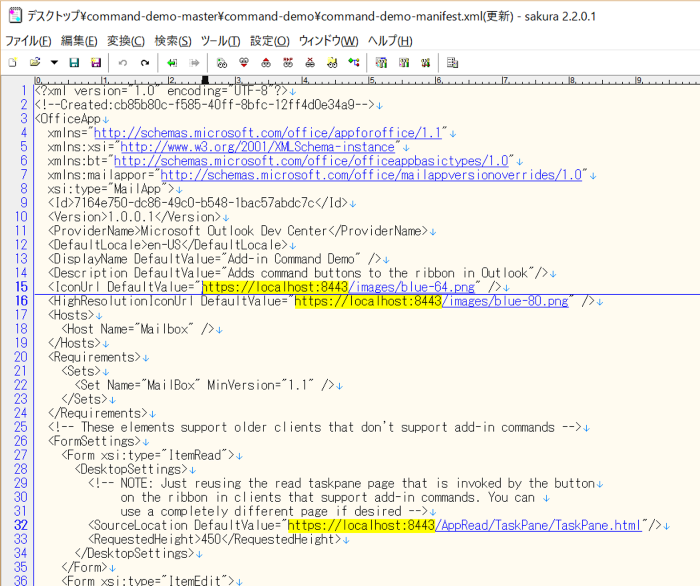Click ProviderName text Microsoft Outlook Dev Center
The image size is (700, 586).
pyautogui.click(x=234, y=231)
